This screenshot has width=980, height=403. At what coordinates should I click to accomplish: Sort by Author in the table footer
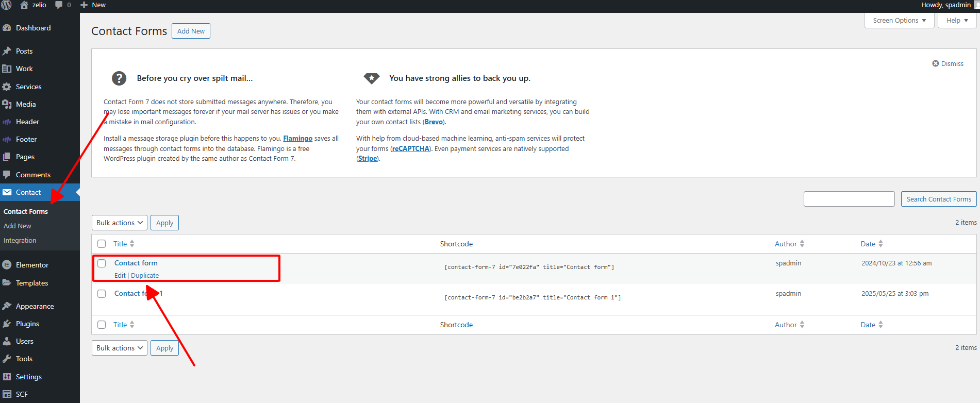[x=790, y=325]
